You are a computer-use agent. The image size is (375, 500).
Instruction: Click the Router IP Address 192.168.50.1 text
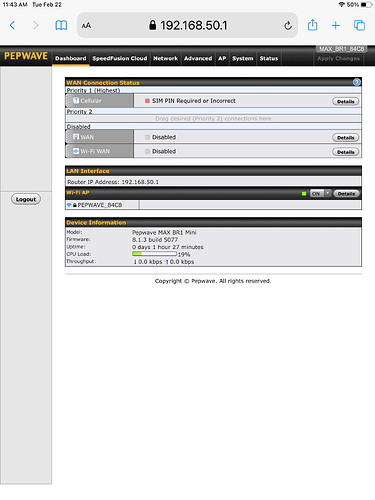point(113,182)
